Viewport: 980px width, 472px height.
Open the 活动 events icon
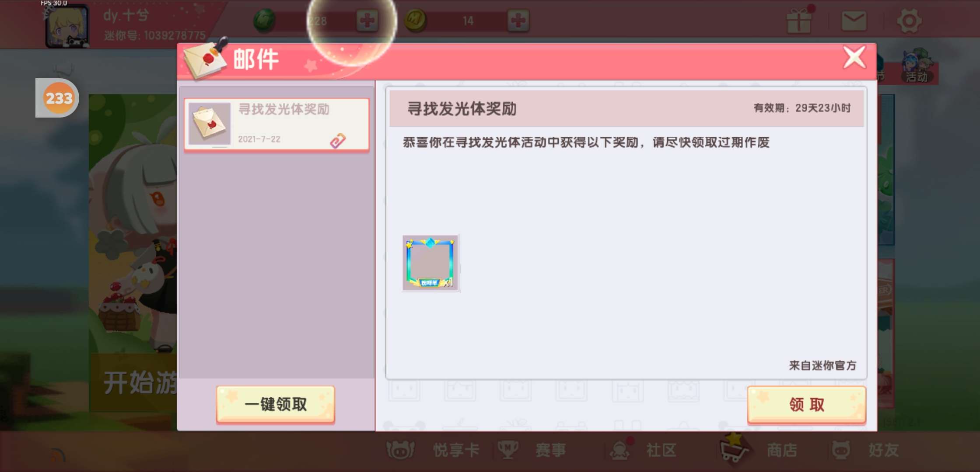[x=917, y=67]
